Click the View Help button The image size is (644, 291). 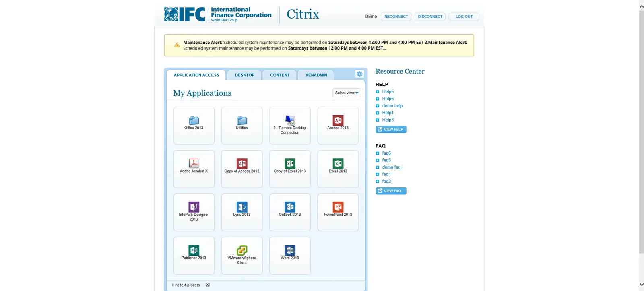point(391,129)
